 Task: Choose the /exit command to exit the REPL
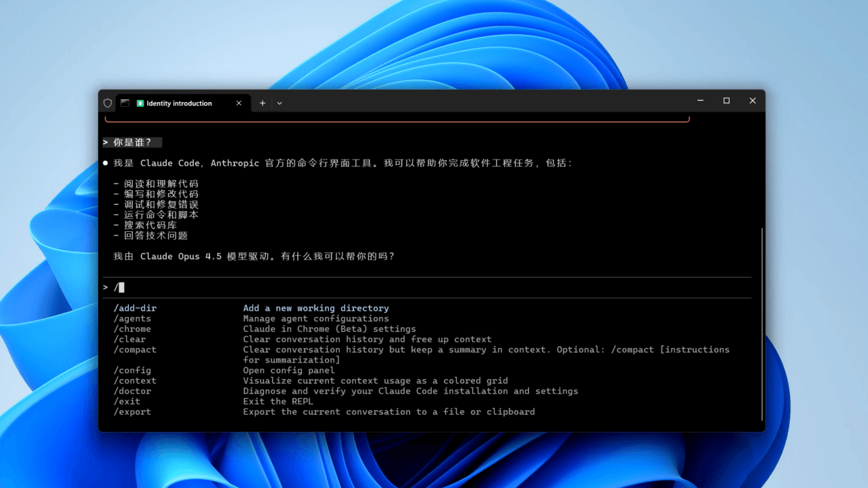pos(127,401)
